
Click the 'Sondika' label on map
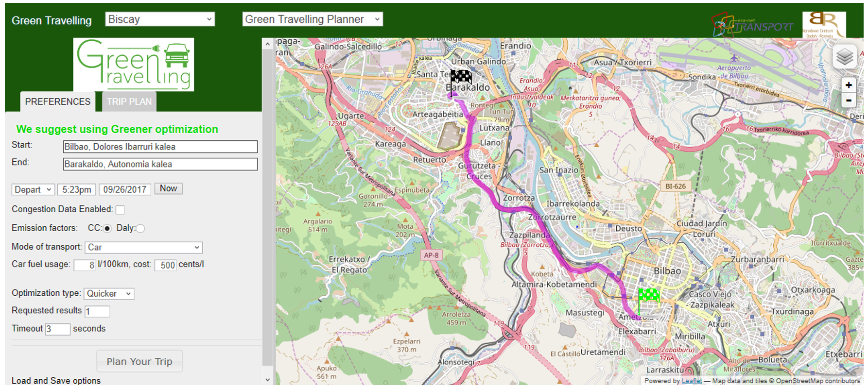[702, 77]
